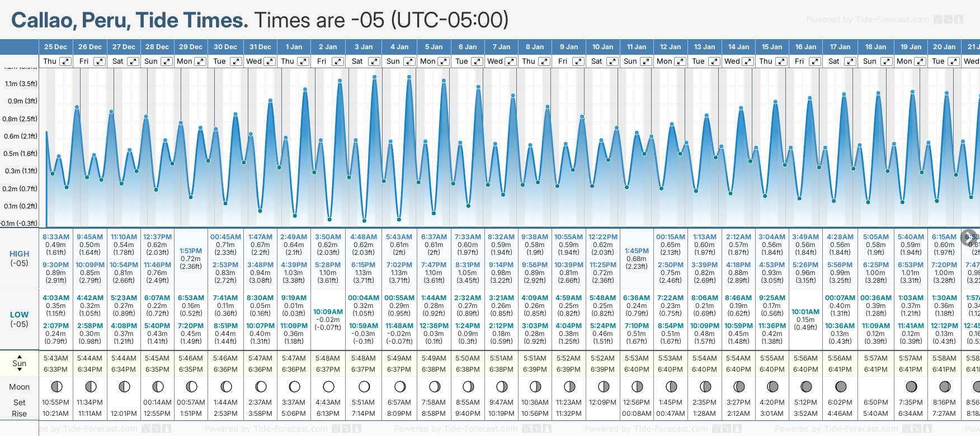Expand the Wednesday 14 Jan tide column
The height and width of the screenshot is (436, 980).
(748, 61)
